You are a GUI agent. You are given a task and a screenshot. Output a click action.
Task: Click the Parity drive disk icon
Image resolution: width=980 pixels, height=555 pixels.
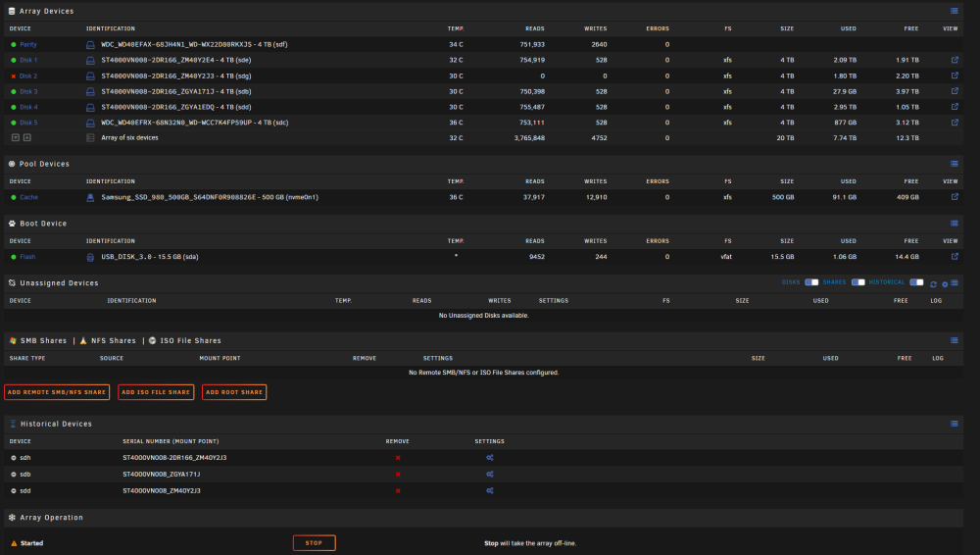tap(90, 45)
